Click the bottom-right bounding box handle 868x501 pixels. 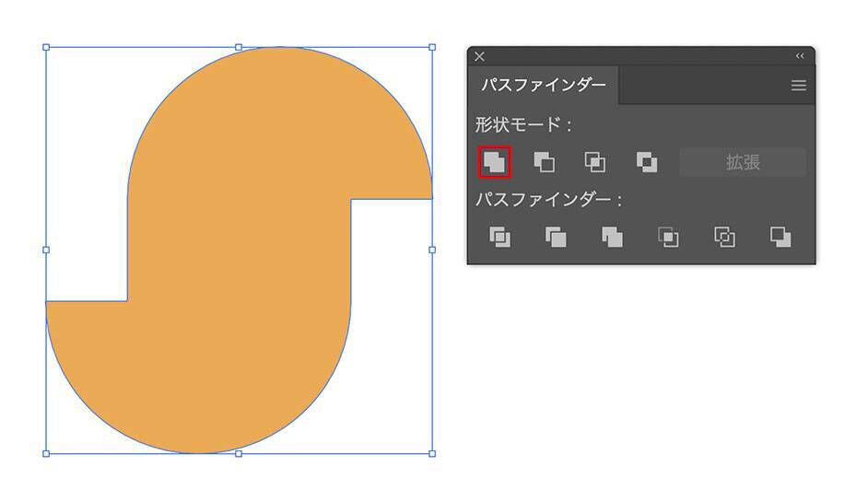pos(432,453)
